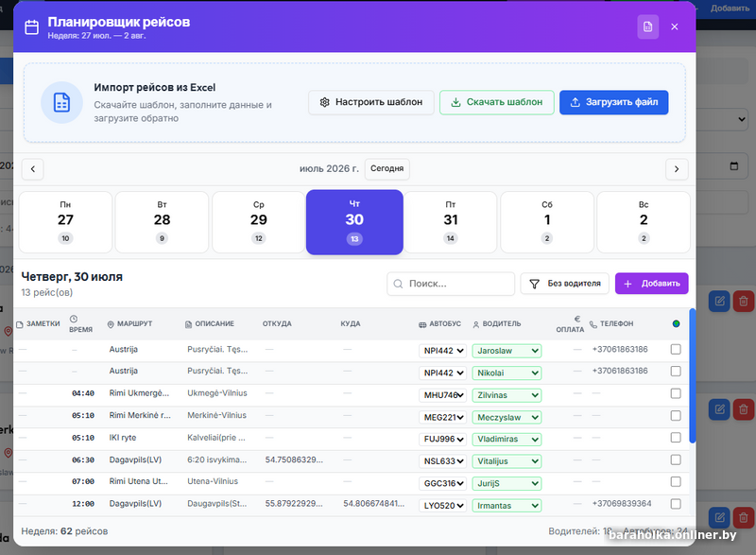This screenshot has width=756, height=555.
Task: Open bus dropdown MEG221
Action: point(442,417)
